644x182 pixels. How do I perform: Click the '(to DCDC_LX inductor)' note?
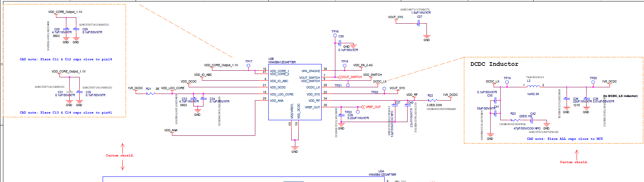click(x=620, y=96)
